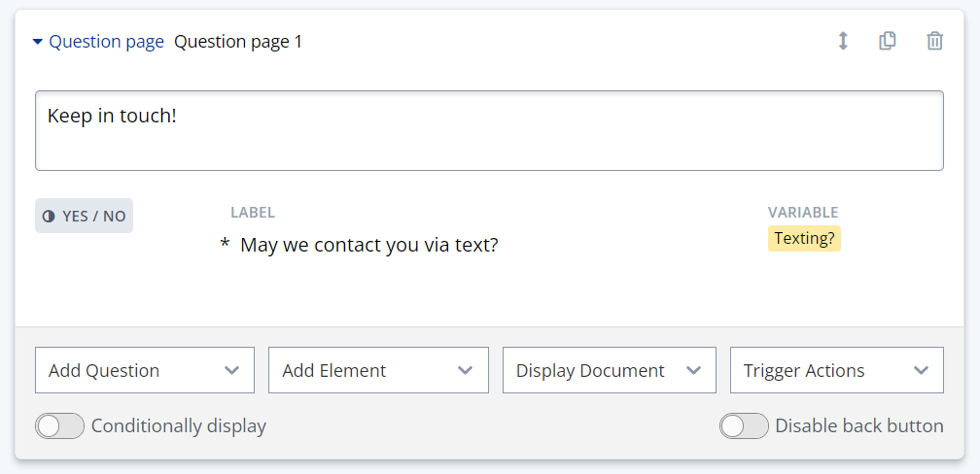Click the Texting? variable tag
The height and width of the screenshot is (474, 980).
[x=804, y=239]
